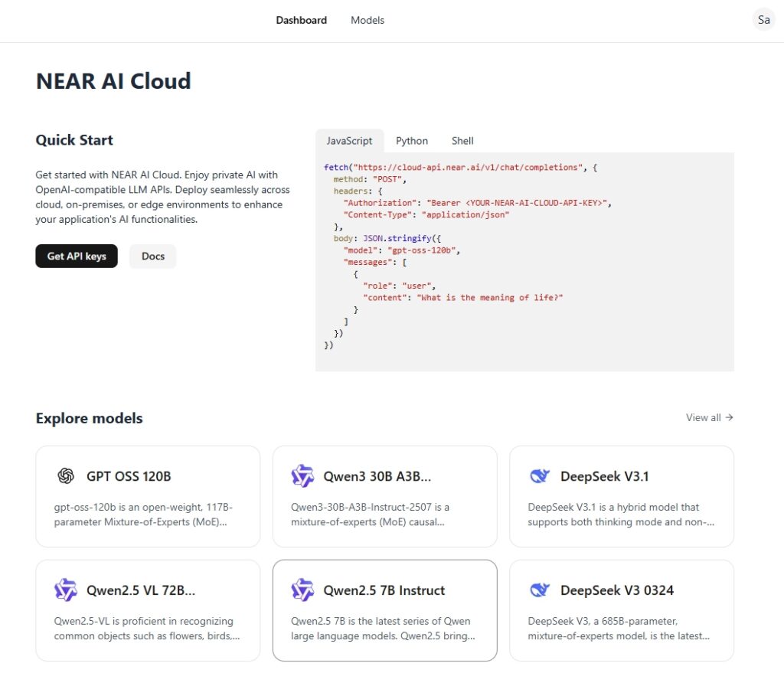This screenshot has height=686, width=784.
Task: Click inside the JavaScript code snippet area
Action: 524,260
